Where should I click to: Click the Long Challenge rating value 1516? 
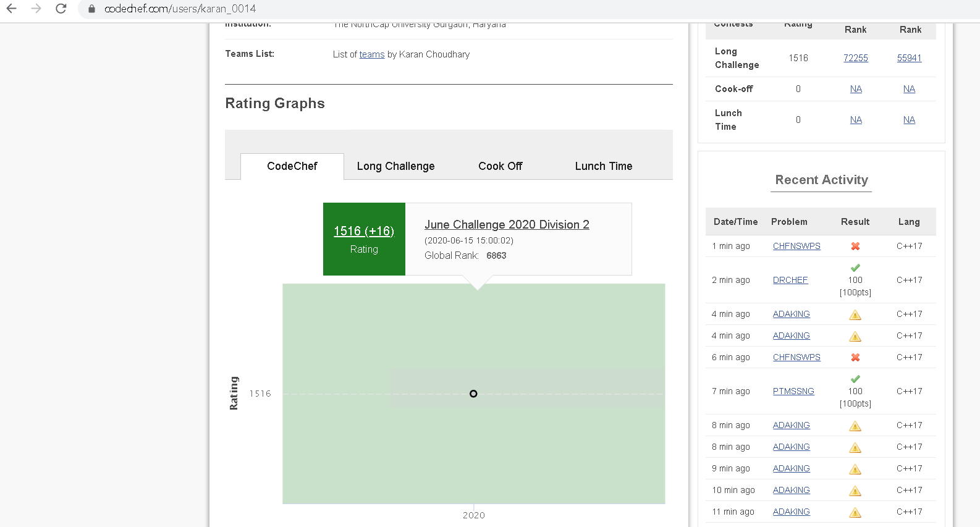click(x=798, y=58)
